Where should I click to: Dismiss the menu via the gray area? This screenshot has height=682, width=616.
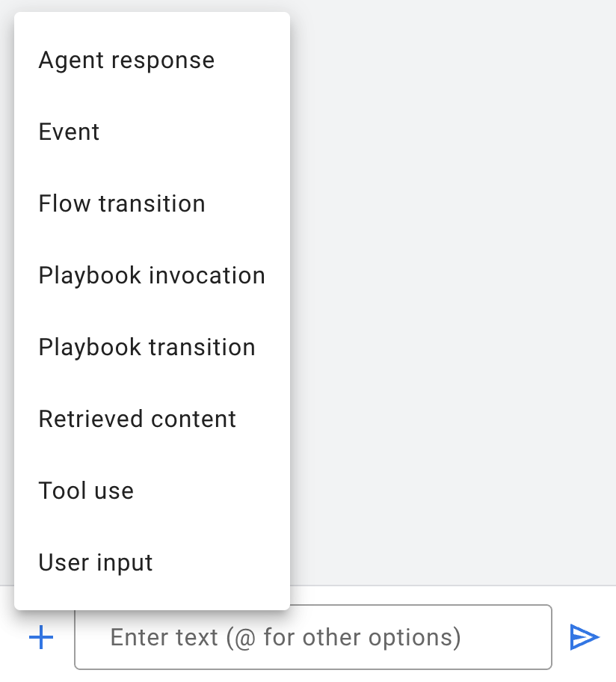coord(449,299)
